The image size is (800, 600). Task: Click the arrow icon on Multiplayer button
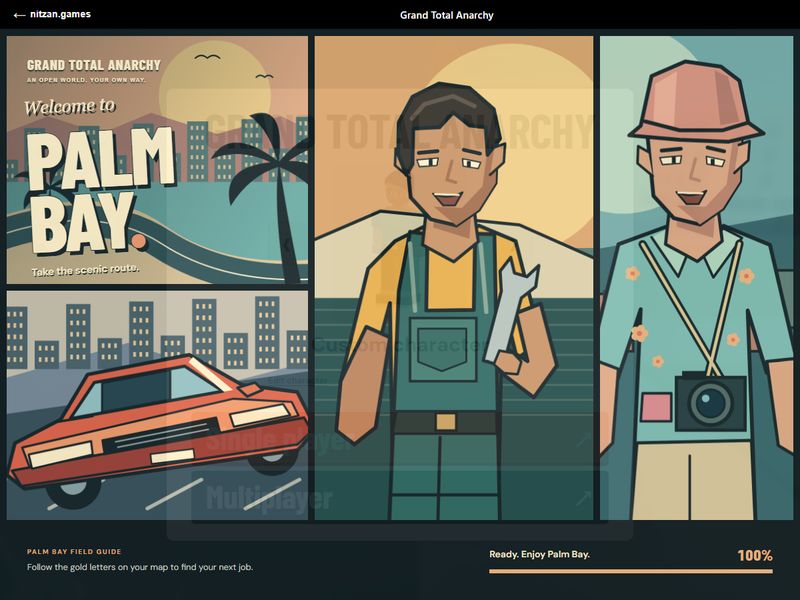584,498
